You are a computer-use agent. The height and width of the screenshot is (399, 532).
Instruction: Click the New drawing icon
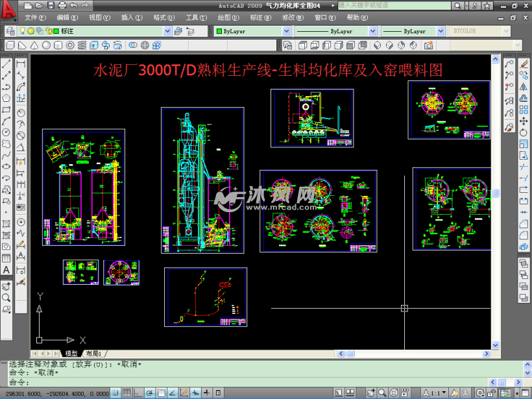coord(28,5)
